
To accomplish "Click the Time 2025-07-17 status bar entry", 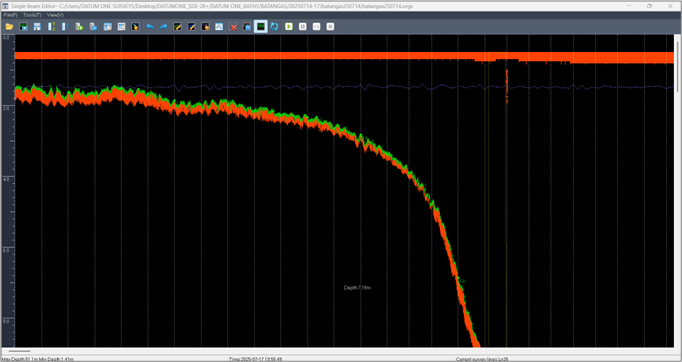I will point(255,359).
